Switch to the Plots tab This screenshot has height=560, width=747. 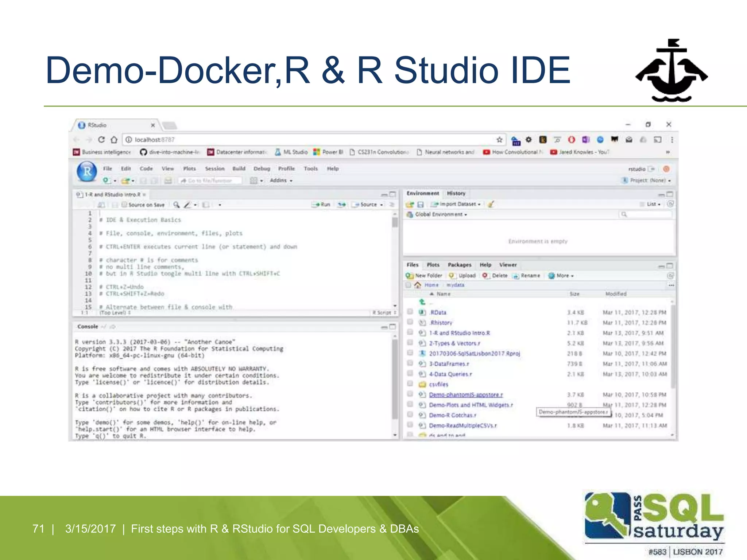[x=433, y=265]
